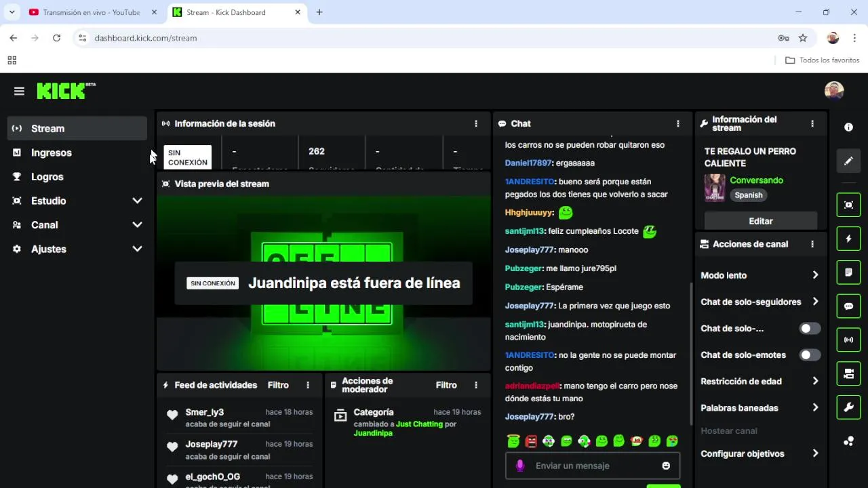
Task: Toggle stream preview panel icon in right toolbar
Action: [x=848, y=205]
